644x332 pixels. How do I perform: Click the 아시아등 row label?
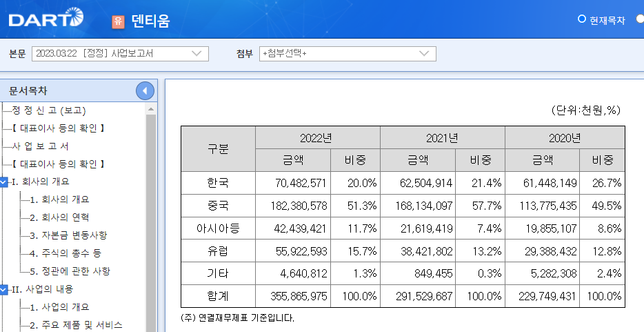[x=218, y=228]
